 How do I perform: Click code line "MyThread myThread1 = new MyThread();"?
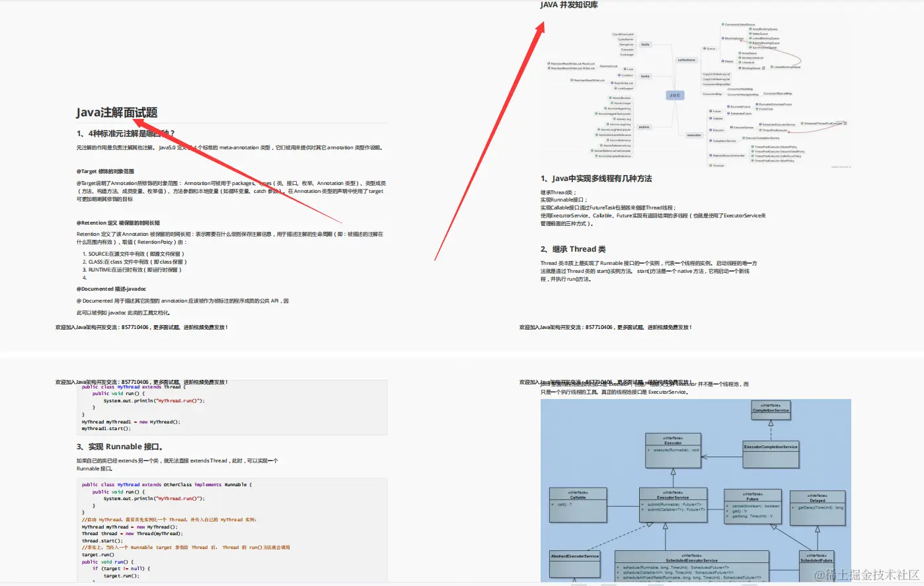(131, 421)
